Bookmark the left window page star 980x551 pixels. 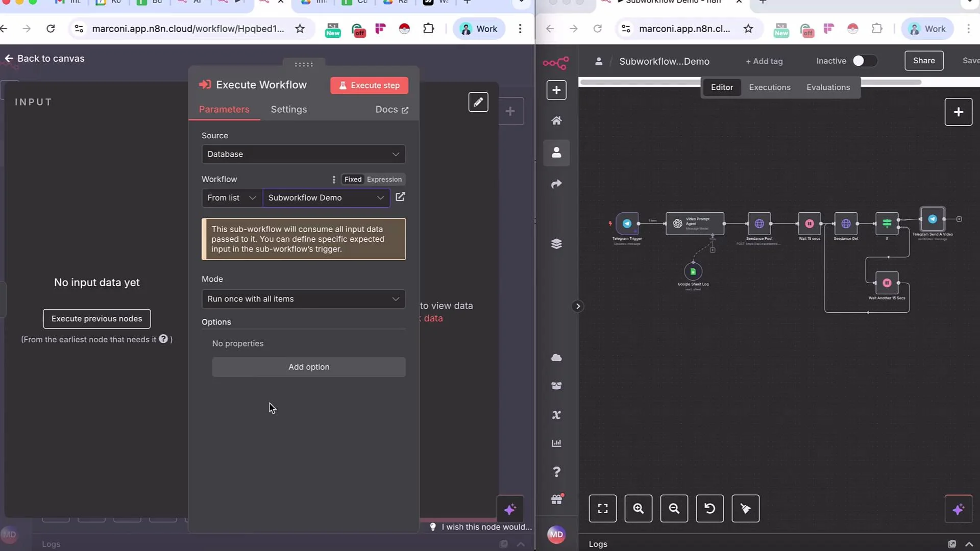coord(300,29)
